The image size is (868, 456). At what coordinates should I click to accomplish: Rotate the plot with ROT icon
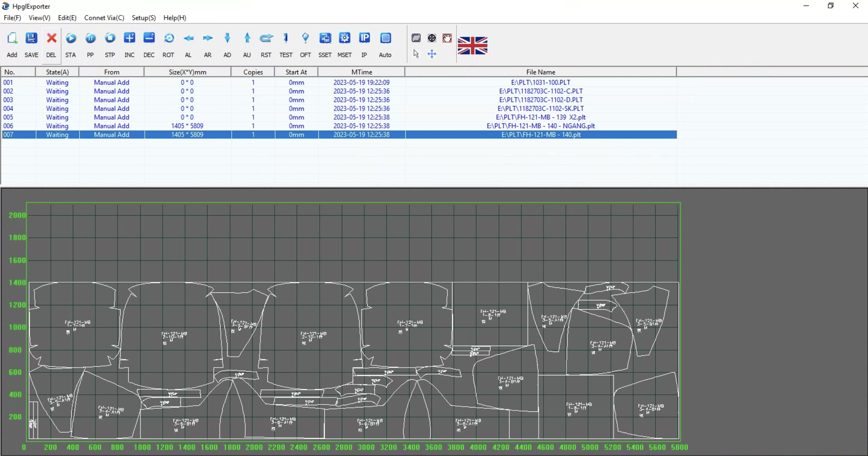[168, 38]
